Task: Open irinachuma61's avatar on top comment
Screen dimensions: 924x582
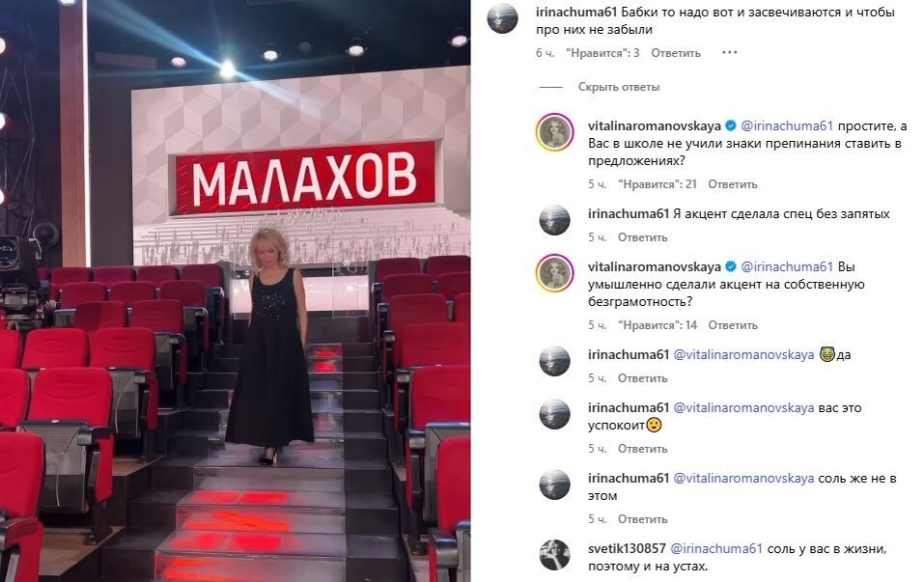Action: point(503,18)
